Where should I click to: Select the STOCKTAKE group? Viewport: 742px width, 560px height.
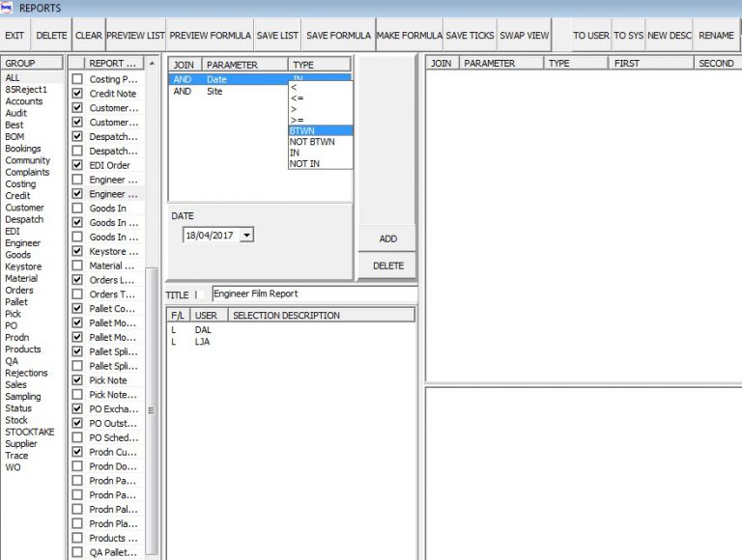pos(30,433)
